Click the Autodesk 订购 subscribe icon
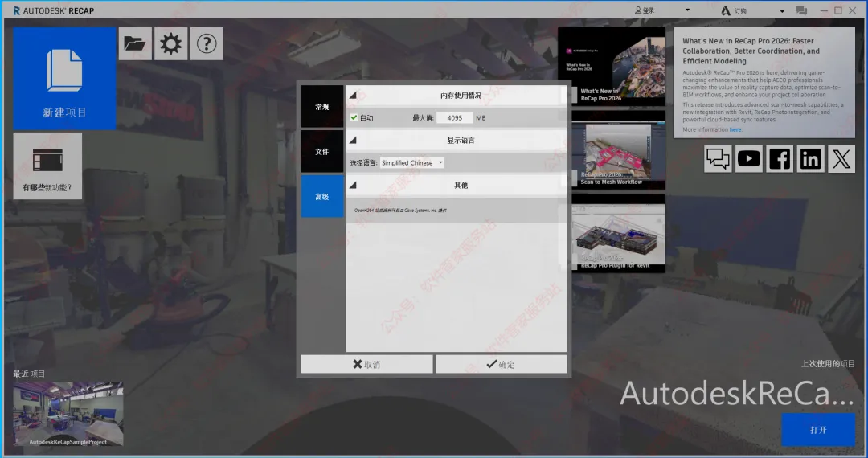Viewport: 868px width, 458px height. tap(726, 10)
